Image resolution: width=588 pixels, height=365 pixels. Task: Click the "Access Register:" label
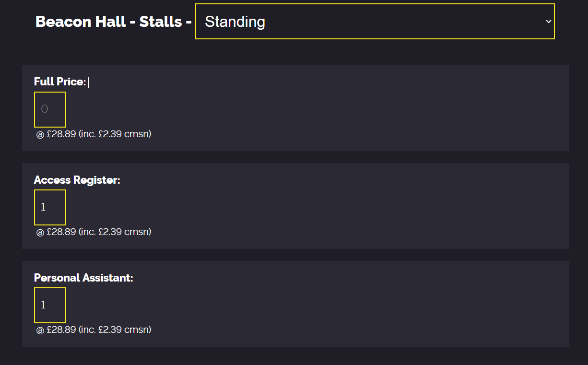[x=77, y=180]
